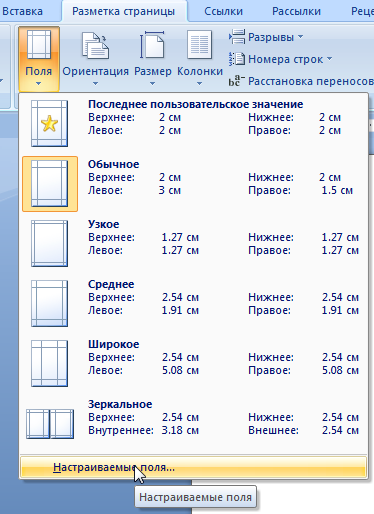Expand the dropdown arrow under Ориентация
Viewport: 374px width, 514px height.
point(95,83)
